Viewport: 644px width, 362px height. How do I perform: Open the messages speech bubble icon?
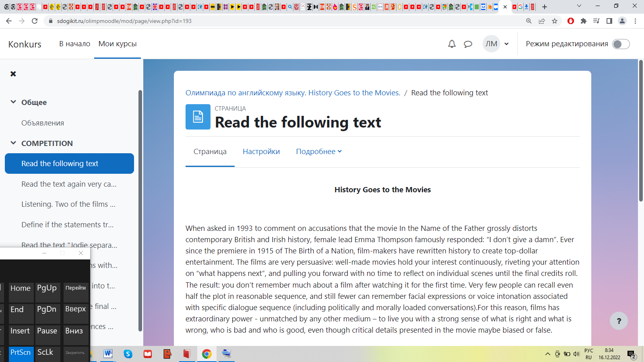coord(468,44)
